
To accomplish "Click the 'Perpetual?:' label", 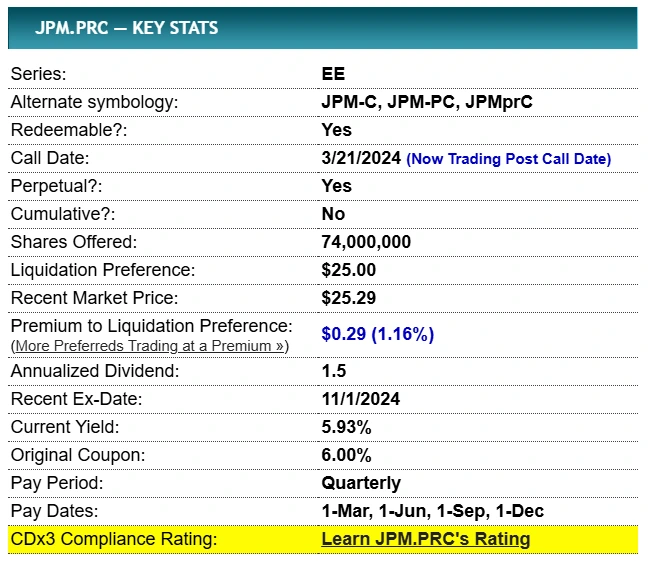I will tap(56, 186).
